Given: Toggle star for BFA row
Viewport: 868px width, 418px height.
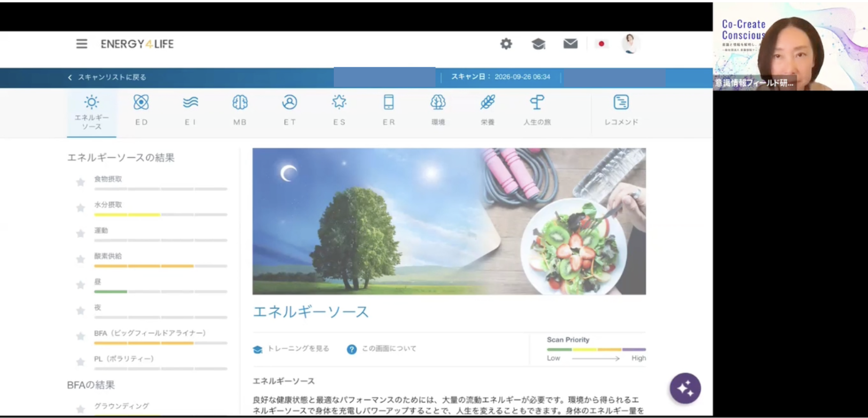Looking at the screenshot, I should pos(80,336).
